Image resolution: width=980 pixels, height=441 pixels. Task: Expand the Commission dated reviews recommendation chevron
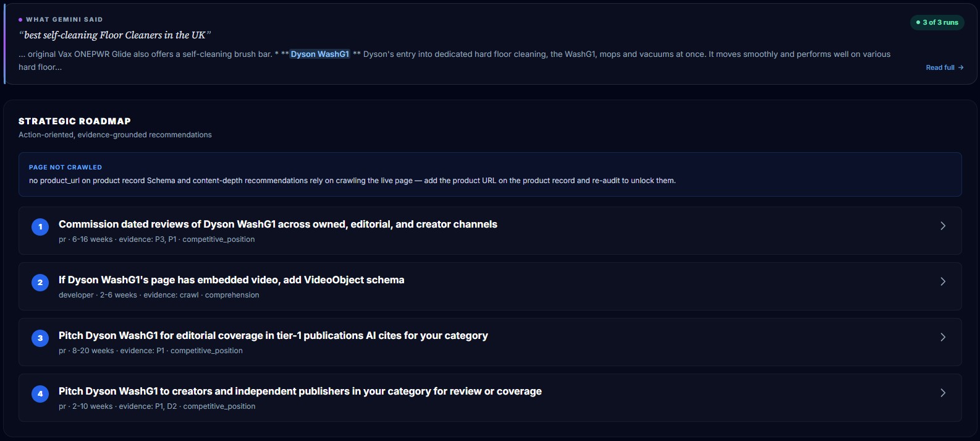(x=943, y=226)
